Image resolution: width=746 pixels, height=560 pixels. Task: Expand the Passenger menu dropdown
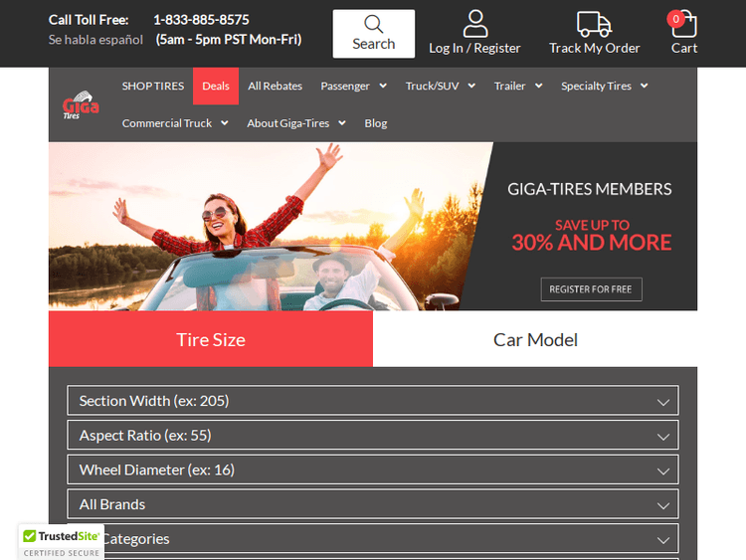pyautogui.click(x=353, y=87)
